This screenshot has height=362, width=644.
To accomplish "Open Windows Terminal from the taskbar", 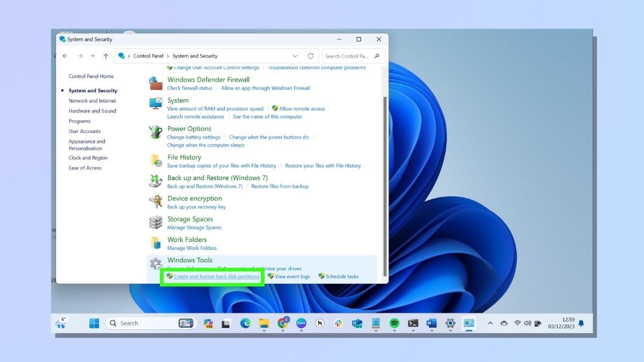I will (x=412, y=323).
